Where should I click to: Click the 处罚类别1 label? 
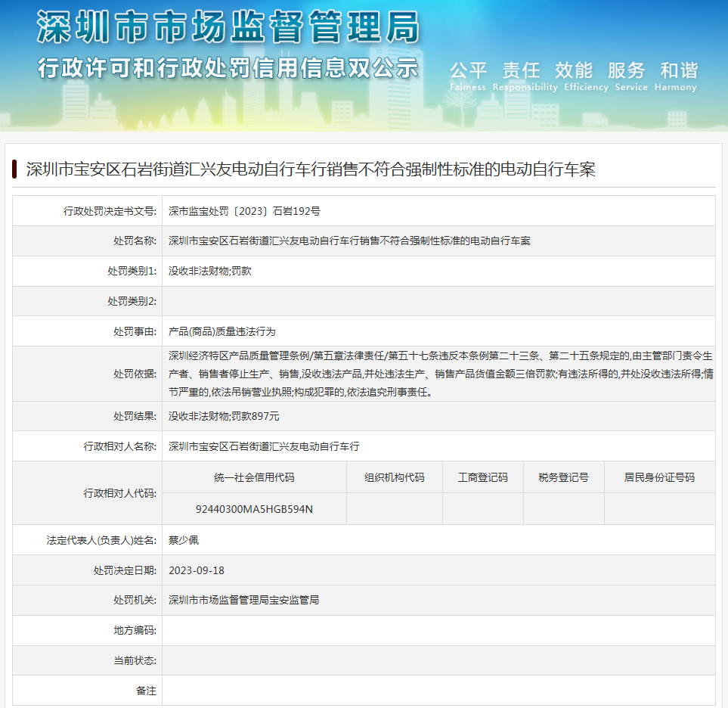tap(132, 271)
